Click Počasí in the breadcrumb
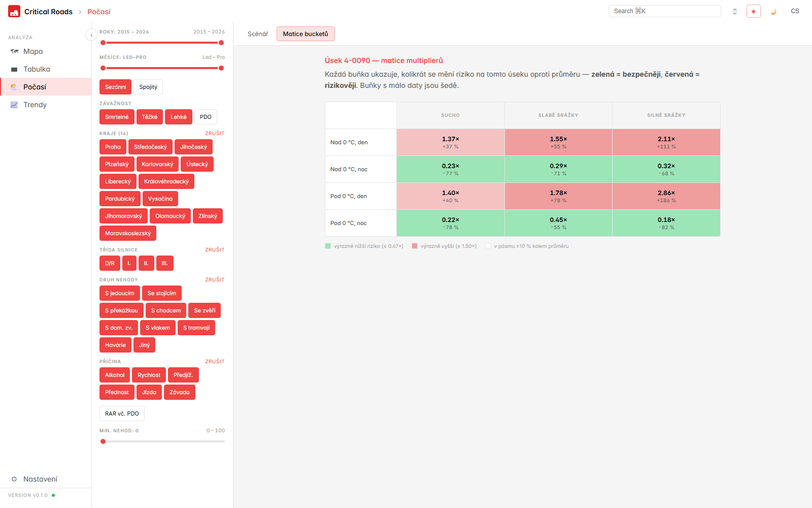Image resolution: width=812 pixels, height=508 pixels. (99, 12)
